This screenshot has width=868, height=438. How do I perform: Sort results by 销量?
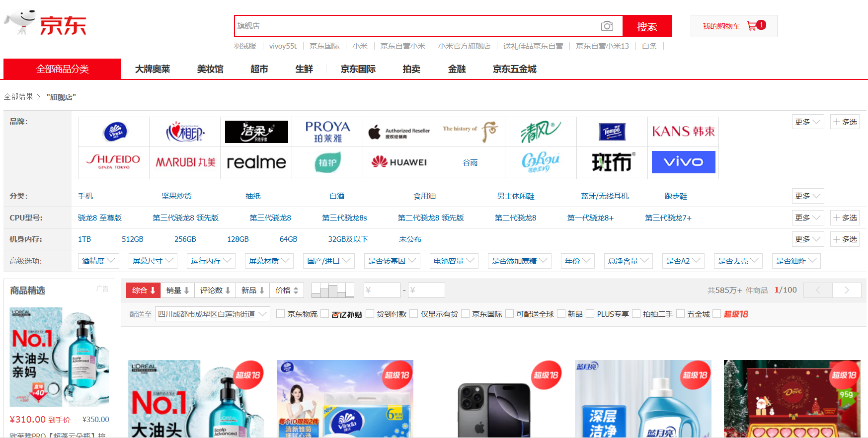pyautogui.click(x=177, y=290)
